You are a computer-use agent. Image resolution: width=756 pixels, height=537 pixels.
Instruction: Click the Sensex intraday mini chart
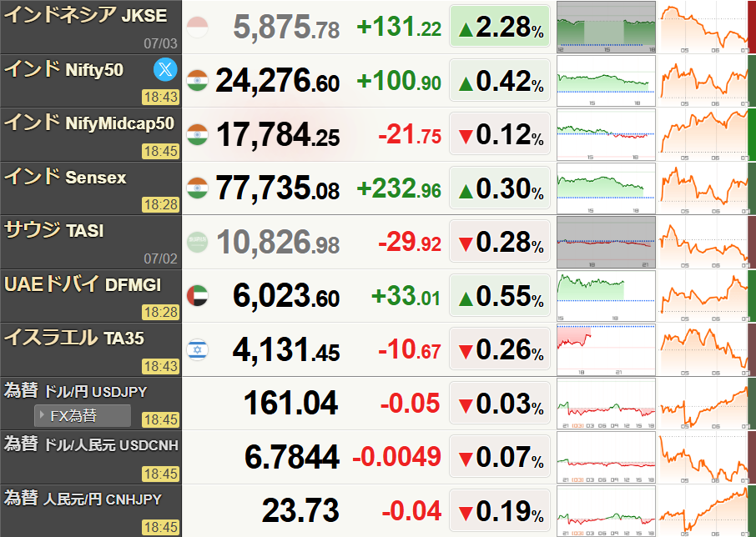[x=606, y=188]
